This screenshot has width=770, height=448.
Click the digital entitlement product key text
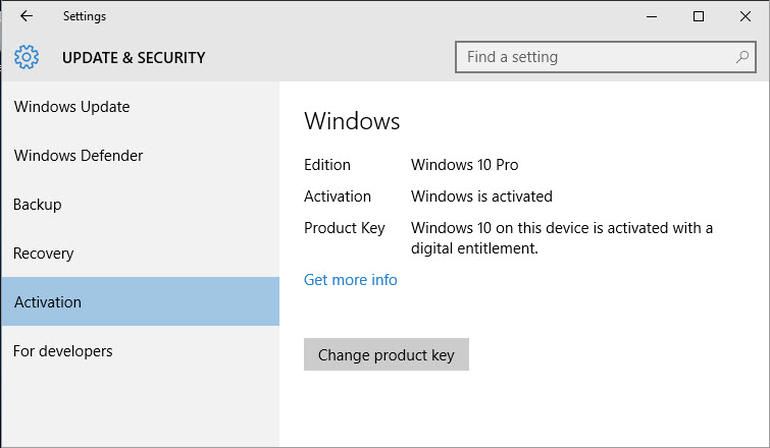[x=562, y=238]
